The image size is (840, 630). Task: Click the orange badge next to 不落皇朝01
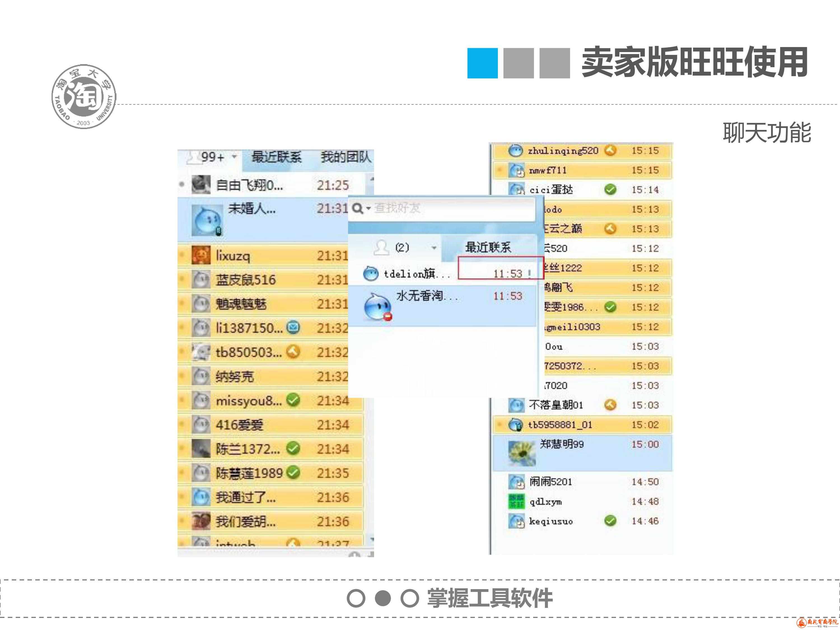[610, 405]
